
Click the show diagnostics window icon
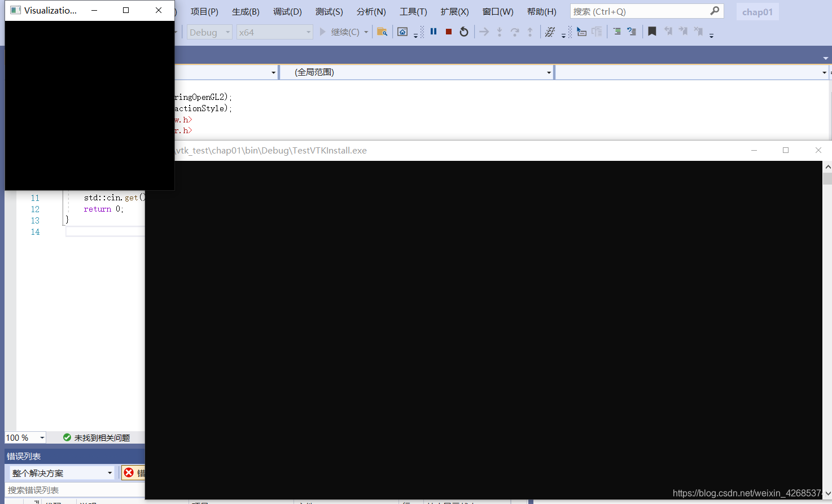pos(550,32)
